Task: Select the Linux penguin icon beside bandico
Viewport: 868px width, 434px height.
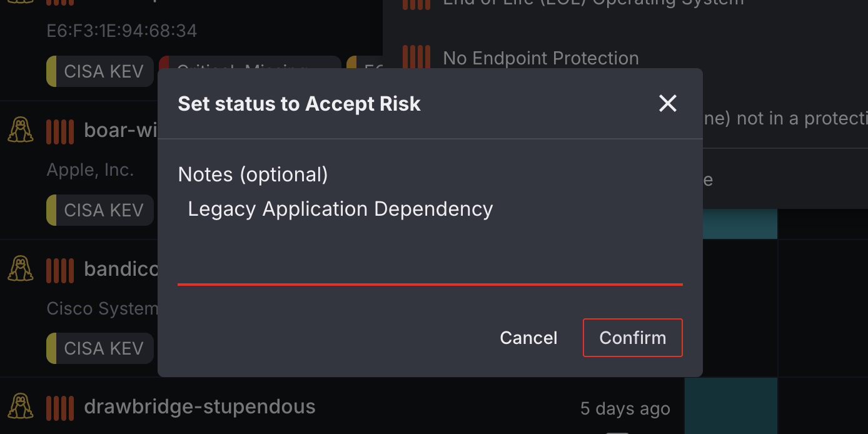Action: coord(20,269)
